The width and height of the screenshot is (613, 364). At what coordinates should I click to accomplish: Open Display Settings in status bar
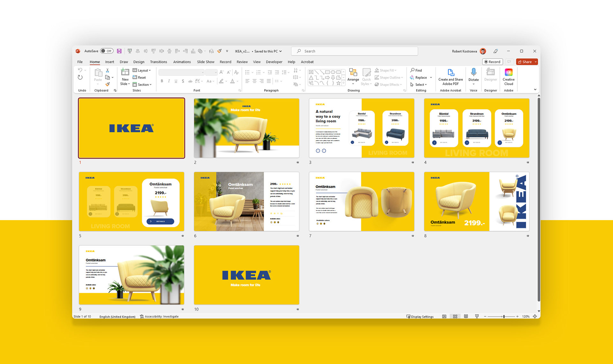[x=420, y=316]
